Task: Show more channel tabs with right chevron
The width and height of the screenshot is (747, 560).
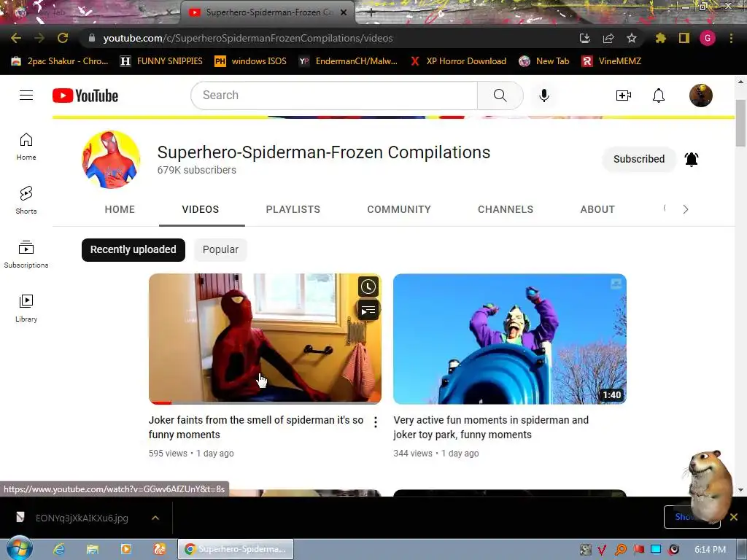Action: 686,209
